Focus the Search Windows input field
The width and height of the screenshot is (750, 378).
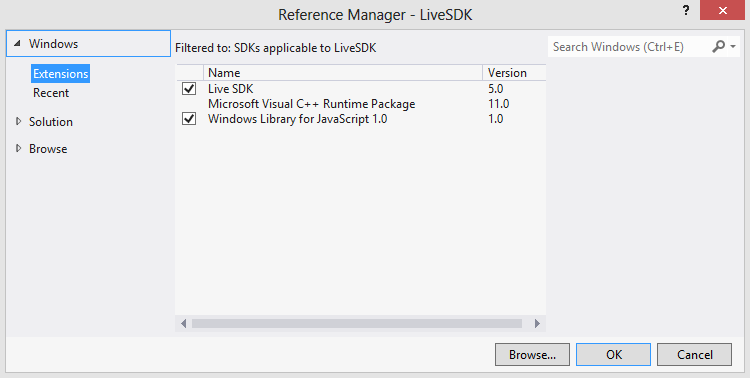coord(629,46)
